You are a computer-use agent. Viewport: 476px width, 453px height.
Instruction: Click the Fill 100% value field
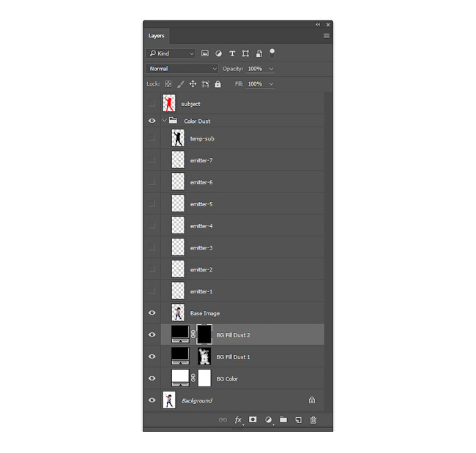point(256,84)
